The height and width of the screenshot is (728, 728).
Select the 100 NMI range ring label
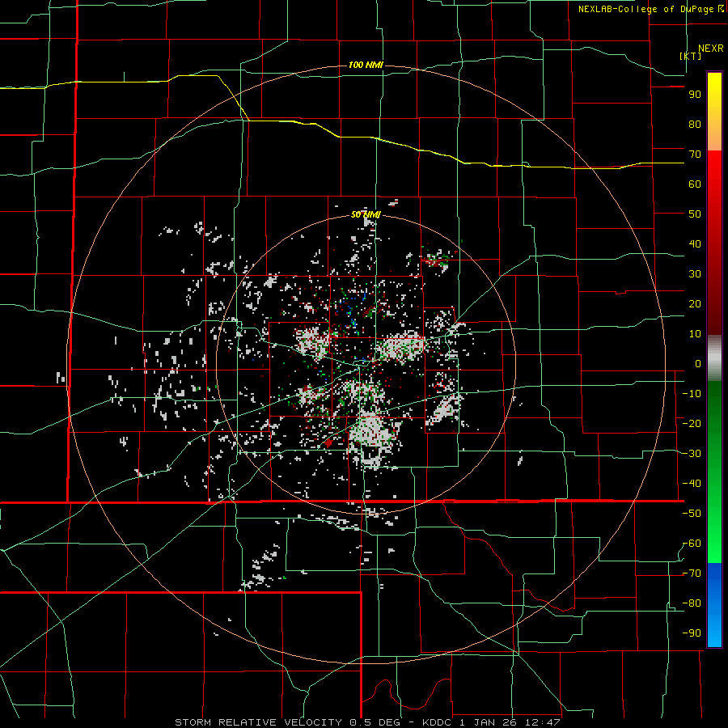(366, 65)
